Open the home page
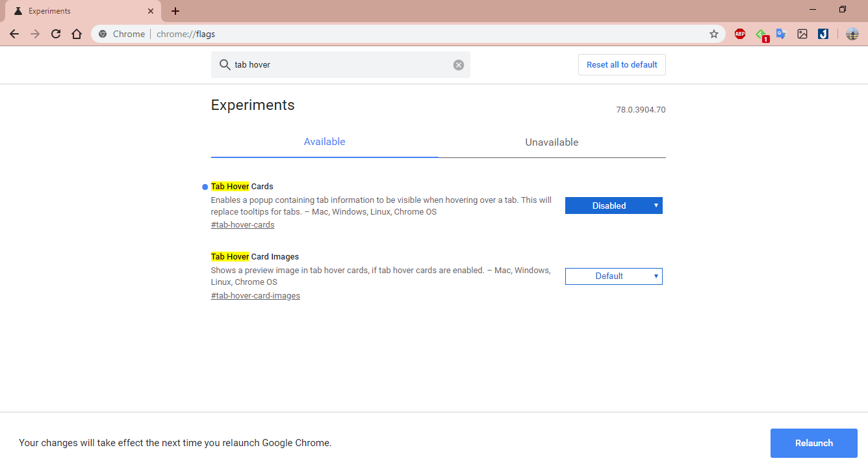The height and width of the screenshot is (465, 868). [77, 34]
